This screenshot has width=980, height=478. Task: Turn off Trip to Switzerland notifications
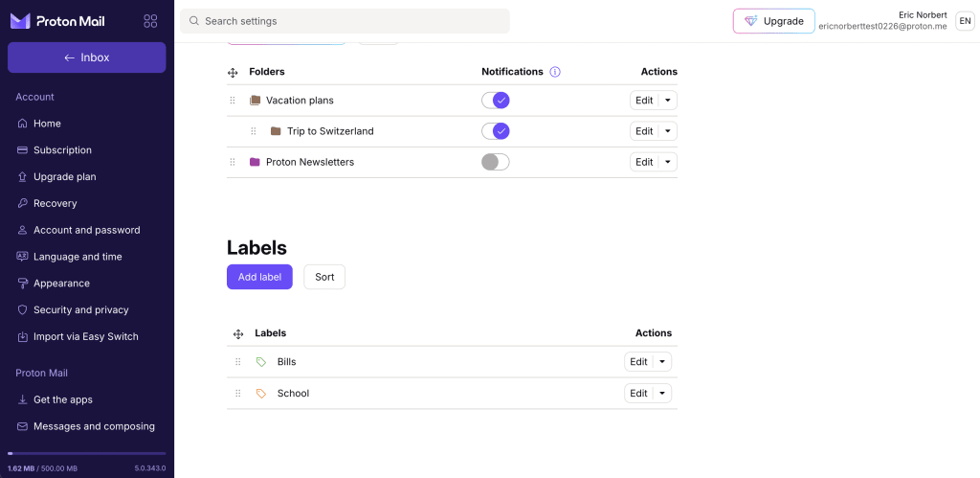[x=496, y=131]
